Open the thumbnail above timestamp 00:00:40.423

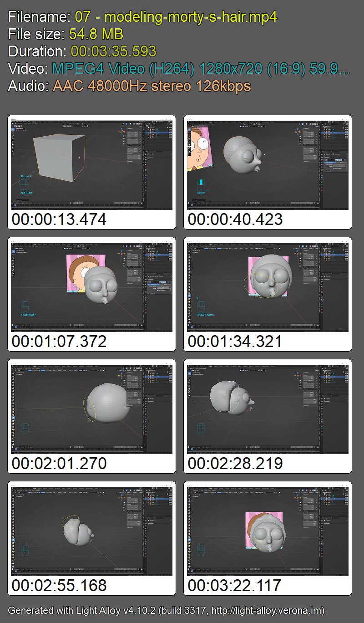point(268,164)
